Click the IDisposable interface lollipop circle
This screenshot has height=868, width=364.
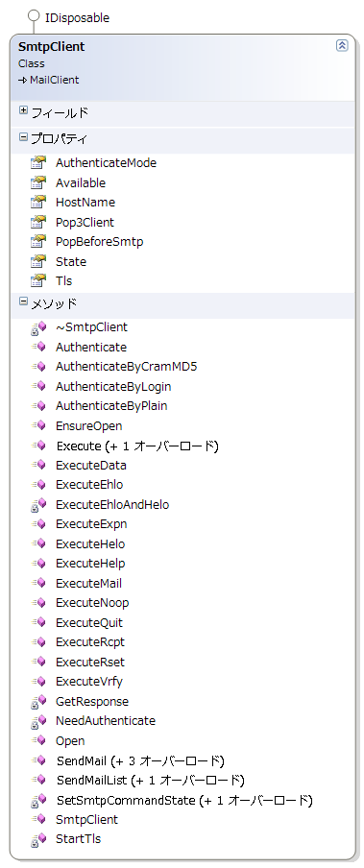[34, 16]
